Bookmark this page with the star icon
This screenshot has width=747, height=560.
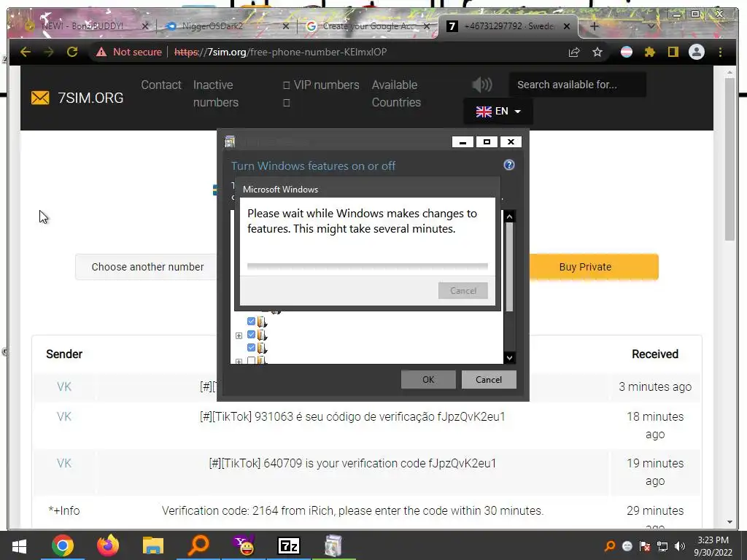tap(597, 52)
